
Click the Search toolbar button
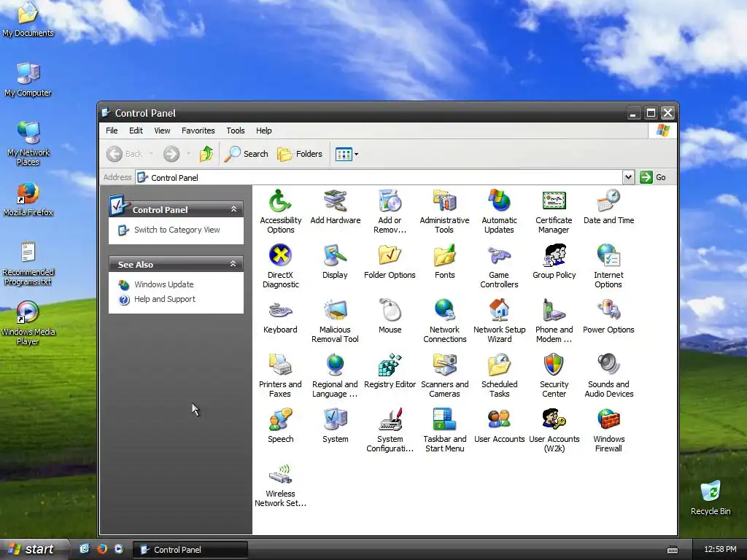(x=247, y=154)
